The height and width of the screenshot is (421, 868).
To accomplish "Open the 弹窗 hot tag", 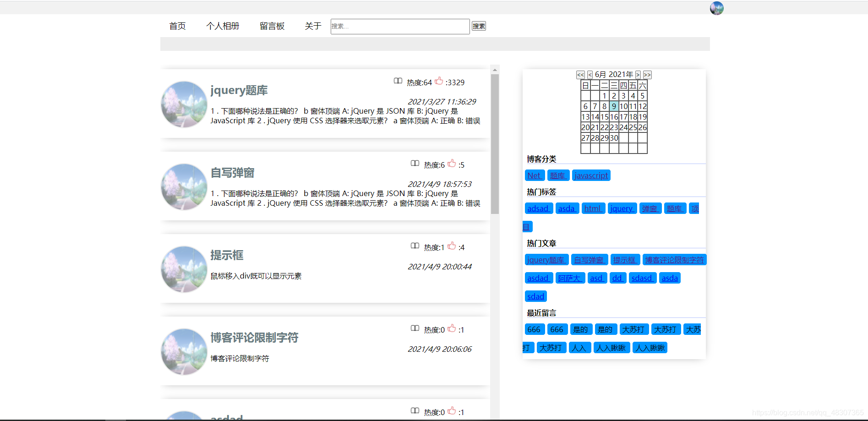I will point(650,208).
